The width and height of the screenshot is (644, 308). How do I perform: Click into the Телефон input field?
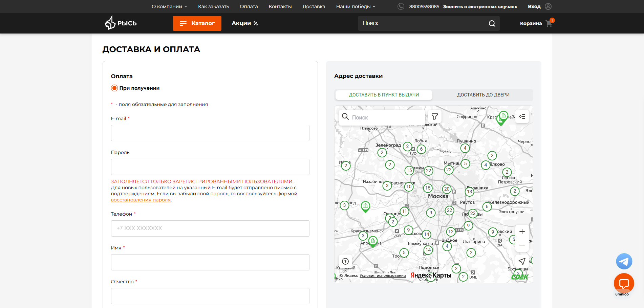coord(210,228)
